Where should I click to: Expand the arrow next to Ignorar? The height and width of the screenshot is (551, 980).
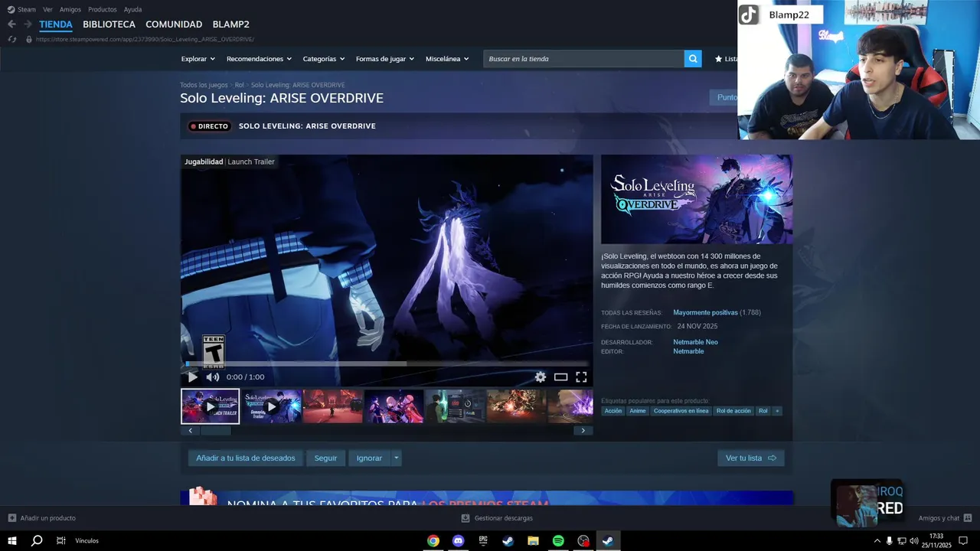point(396,458)
